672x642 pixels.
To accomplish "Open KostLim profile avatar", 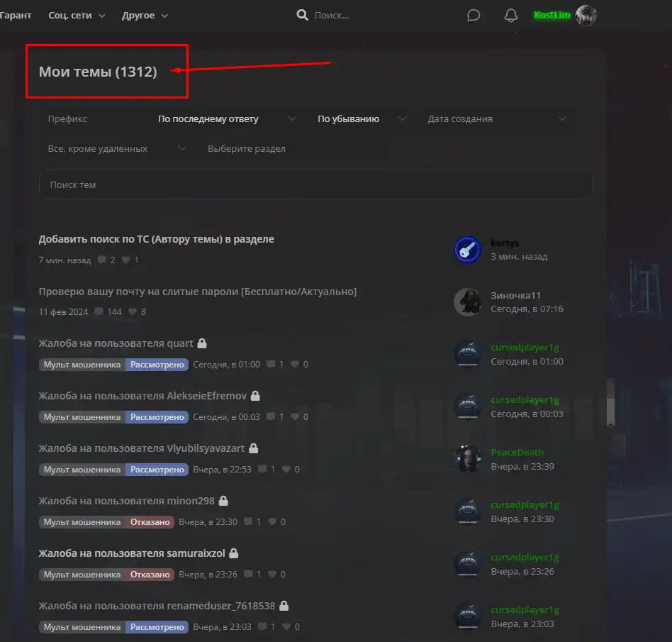I will coord(586,16).
